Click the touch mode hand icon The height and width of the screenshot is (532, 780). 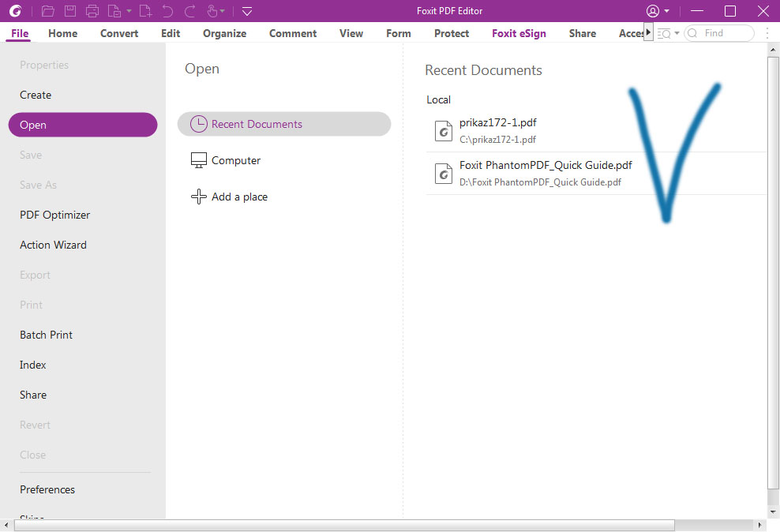coord(212,10)
